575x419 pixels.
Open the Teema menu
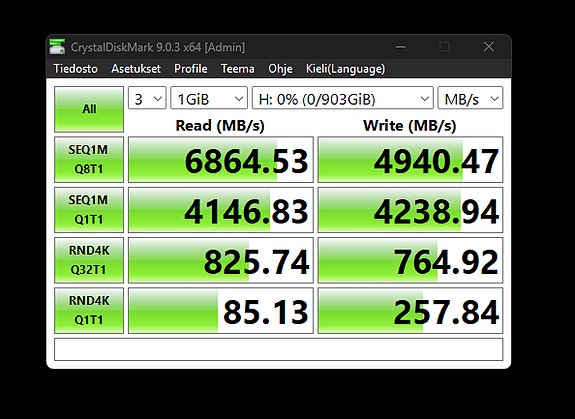pos(238,69)
